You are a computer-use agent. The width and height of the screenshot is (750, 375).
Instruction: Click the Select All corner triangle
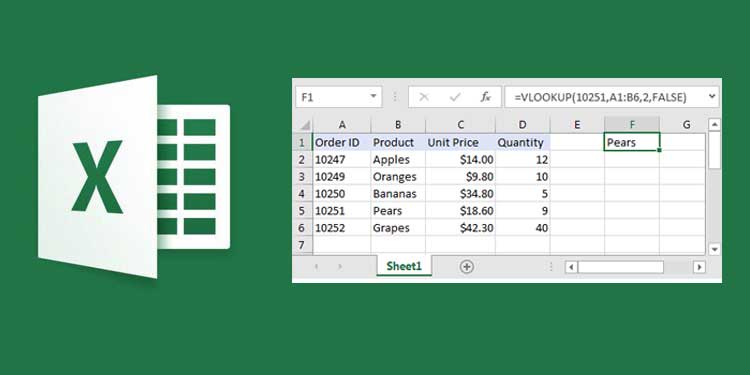(304, 126)
